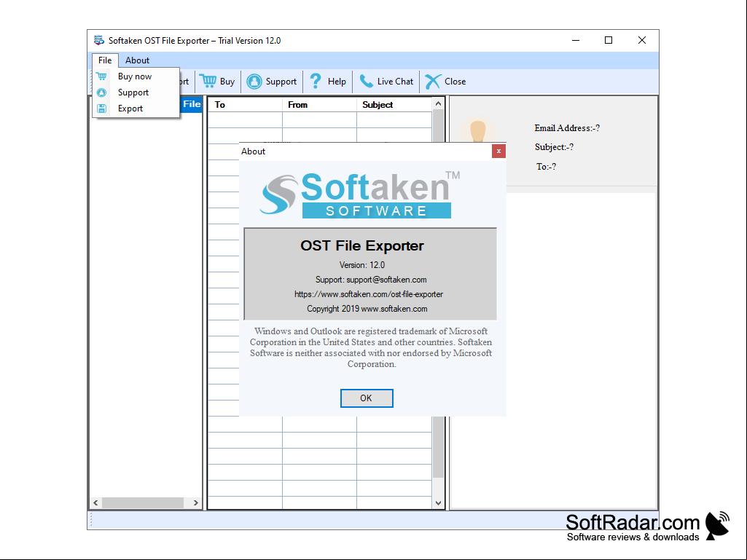
Task: Click the folder pane horizontal scrollbar thumb
Action: tap(143, 503)
